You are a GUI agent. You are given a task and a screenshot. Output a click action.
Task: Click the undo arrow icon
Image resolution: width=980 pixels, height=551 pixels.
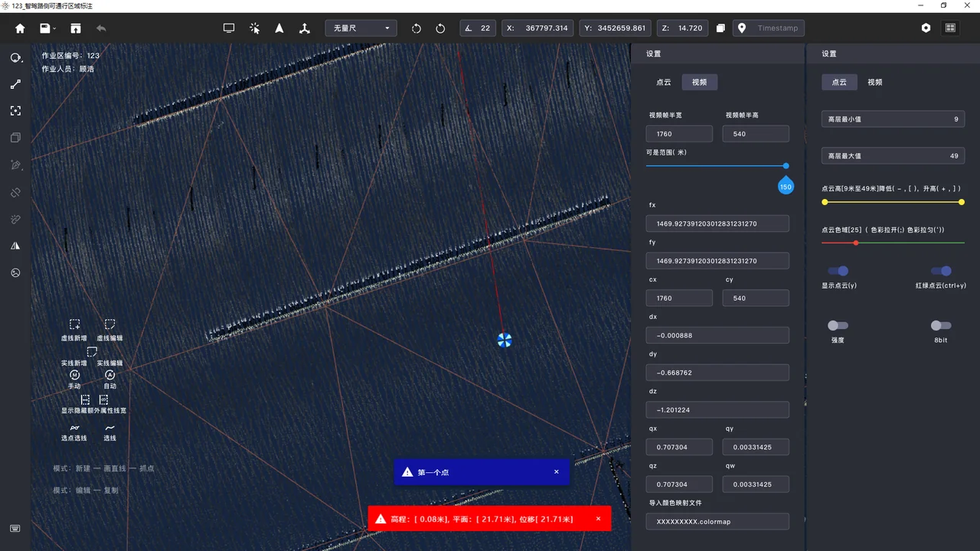pyautogui.click(x=101, y=28)
